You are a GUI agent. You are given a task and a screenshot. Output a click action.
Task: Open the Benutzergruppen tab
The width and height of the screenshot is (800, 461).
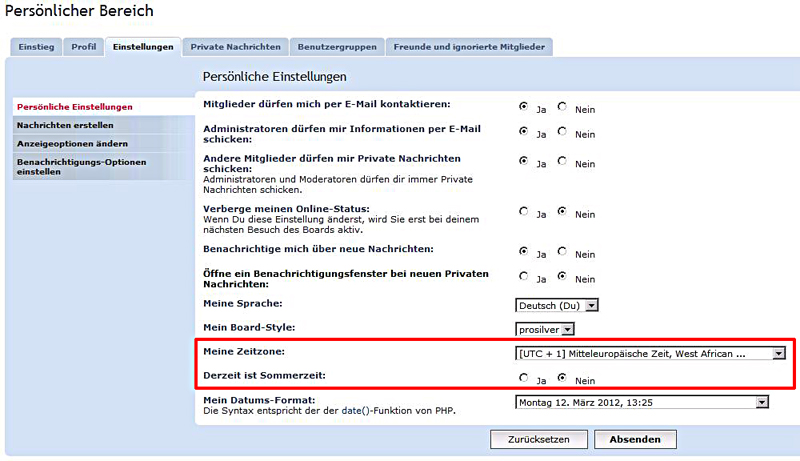pyautogui.click(x=337, y=47)
